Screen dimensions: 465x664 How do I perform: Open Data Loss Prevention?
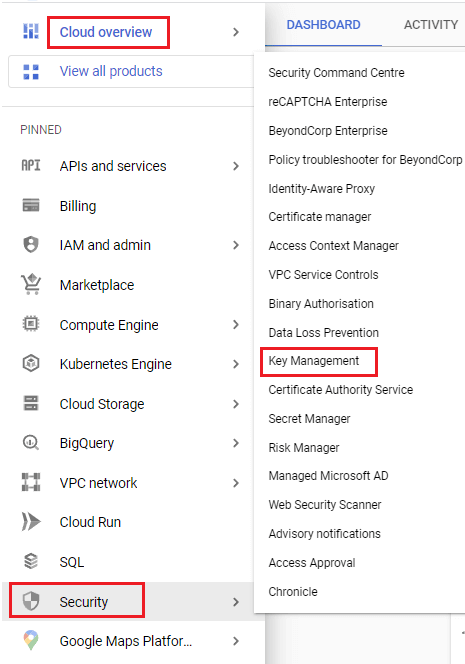point(324,332)
